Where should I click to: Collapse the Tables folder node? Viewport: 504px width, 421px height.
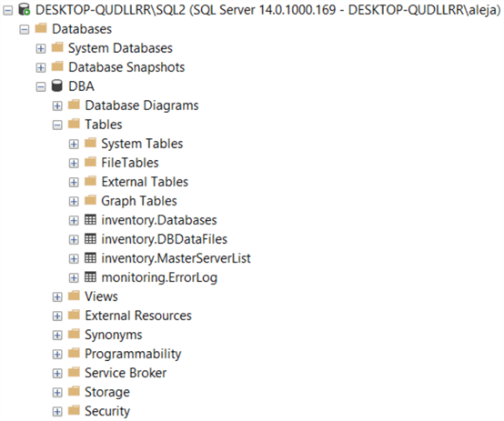[57, 125]
